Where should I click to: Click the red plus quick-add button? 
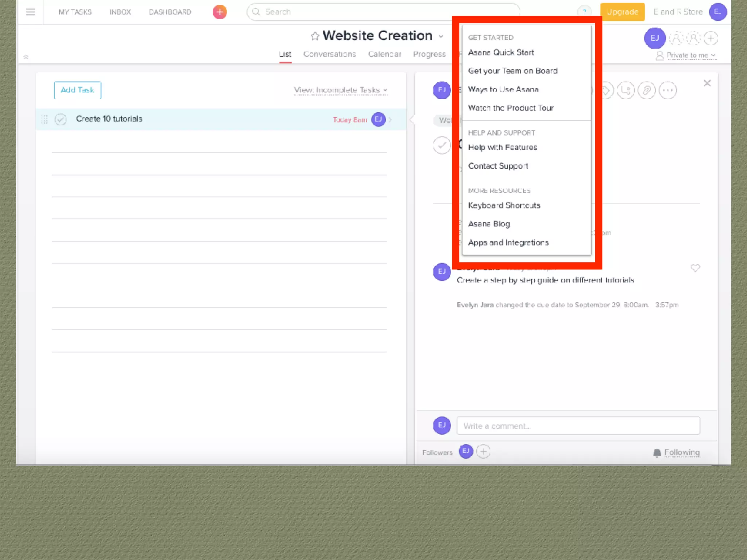click(220, 12)
